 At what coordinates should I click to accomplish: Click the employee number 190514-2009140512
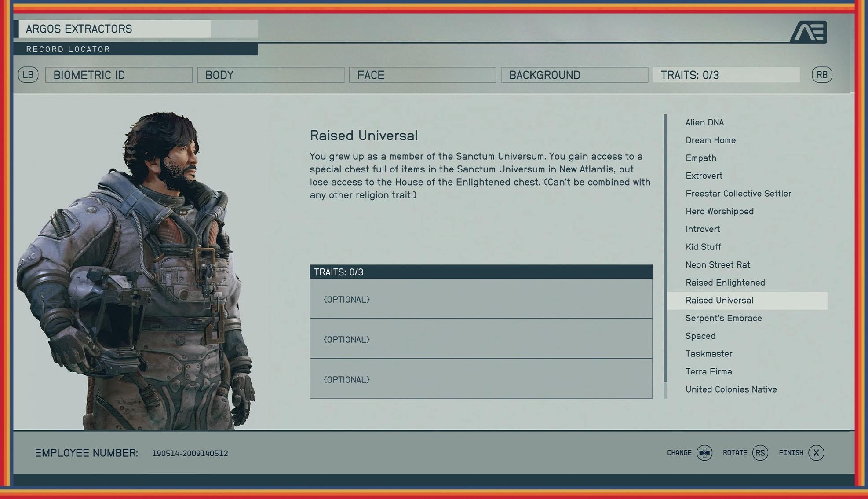190,453
